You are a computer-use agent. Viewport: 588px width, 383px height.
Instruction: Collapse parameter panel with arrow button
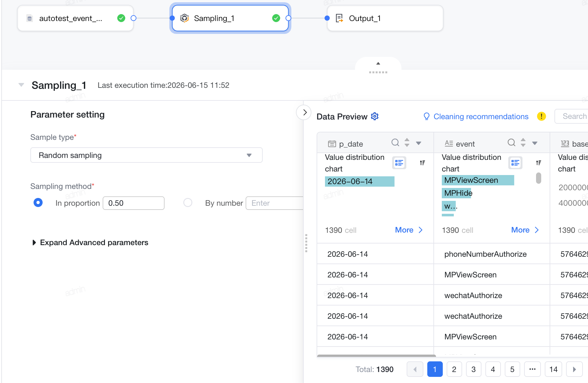point(304,112)
